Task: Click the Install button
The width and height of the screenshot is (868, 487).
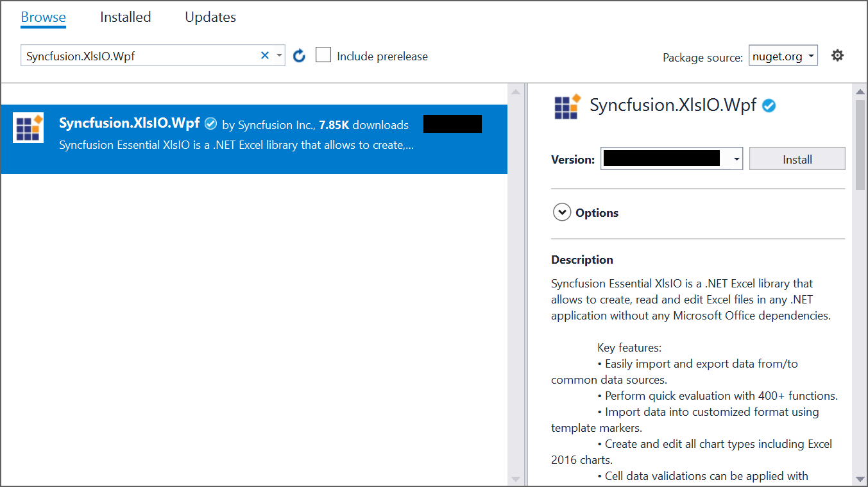Action: point(797,159)
